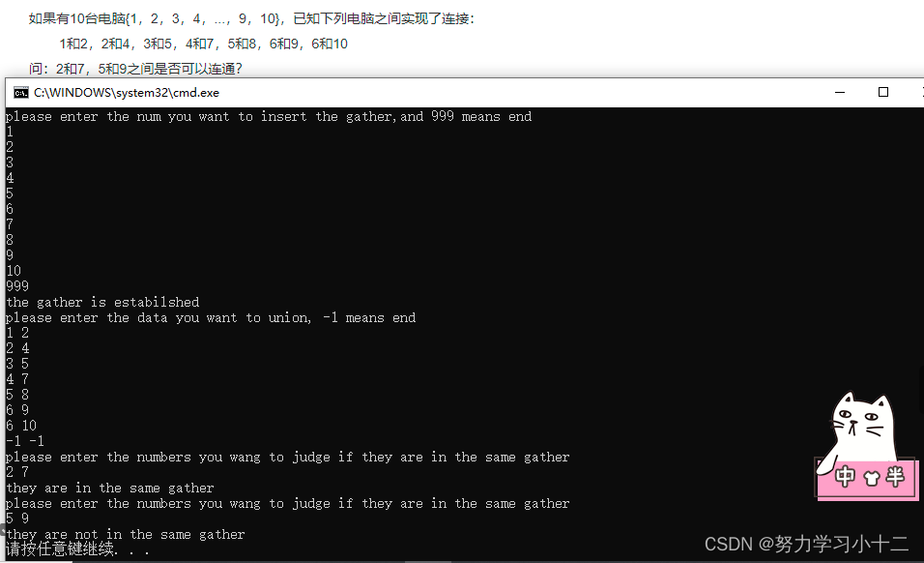Minimize the cmd.exe window
Screen dimensions: 924x563
[840, 93]
